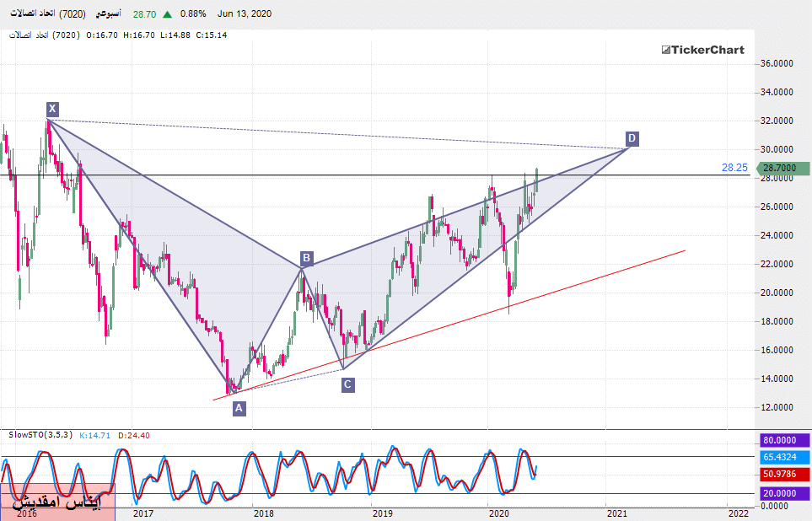Click the TickerChart logo

[x=702, y=50]
